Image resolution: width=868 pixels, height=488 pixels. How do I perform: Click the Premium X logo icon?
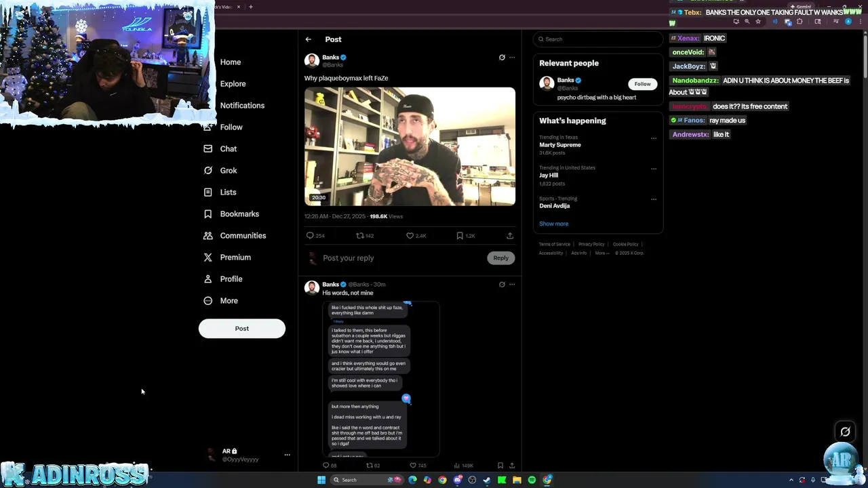[x=208, y=258]
